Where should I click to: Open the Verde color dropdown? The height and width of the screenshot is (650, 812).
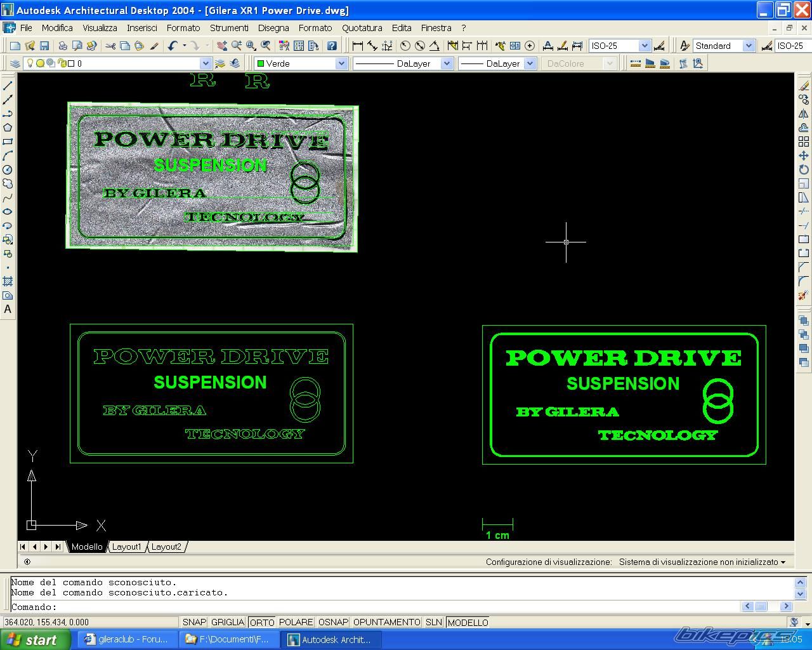341,63
